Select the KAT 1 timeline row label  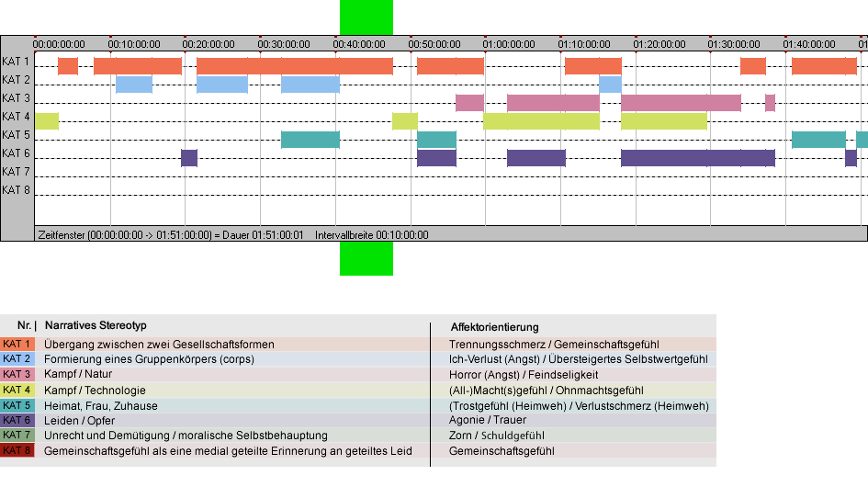[x=16, y=62]
